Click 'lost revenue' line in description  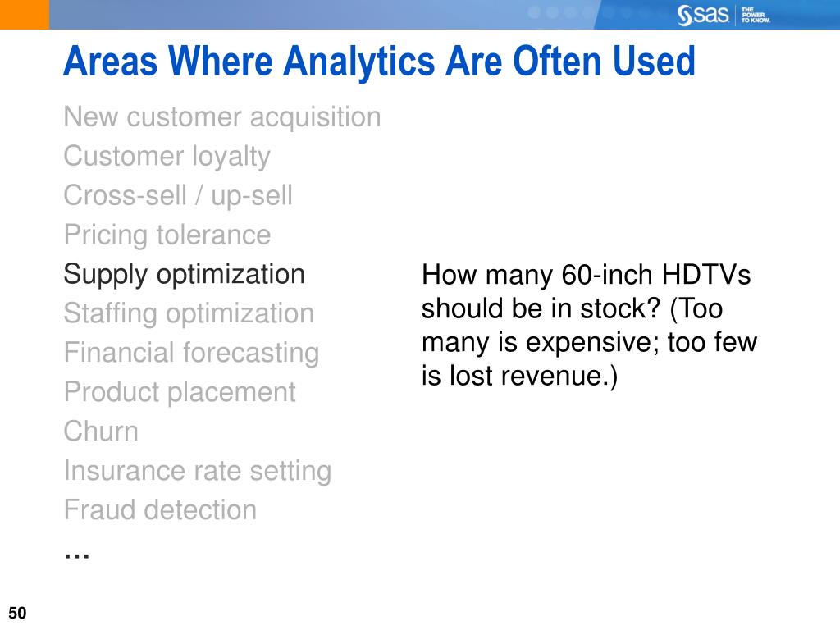(x=519, y=376)
